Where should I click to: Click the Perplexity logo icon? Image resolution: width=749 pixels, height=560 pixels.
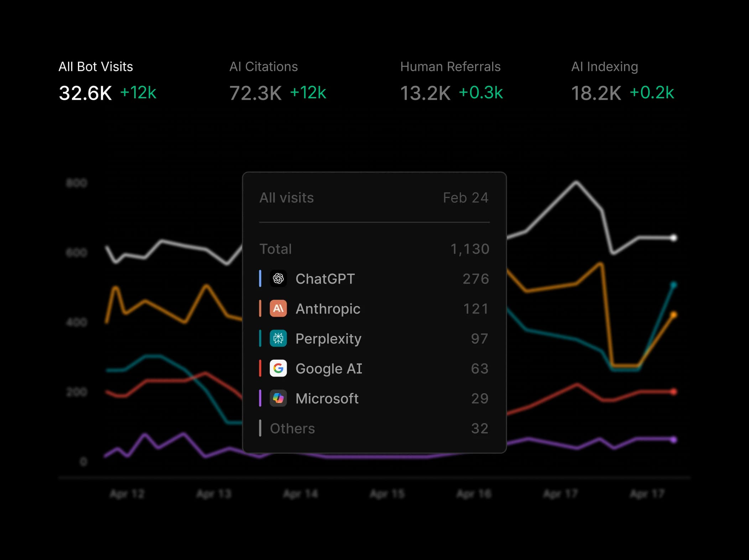[x=279, y=339]
